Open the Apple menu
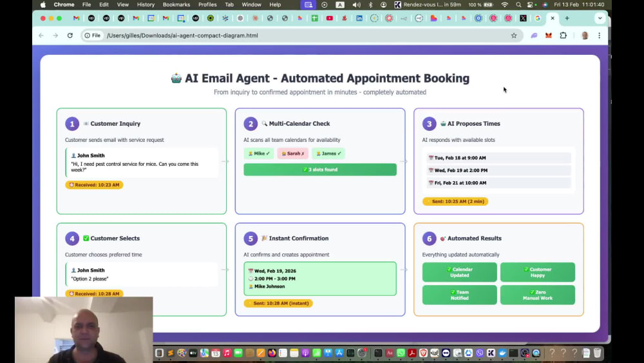The width and height of the screenshot is (644, 363). tap(43, 5)
